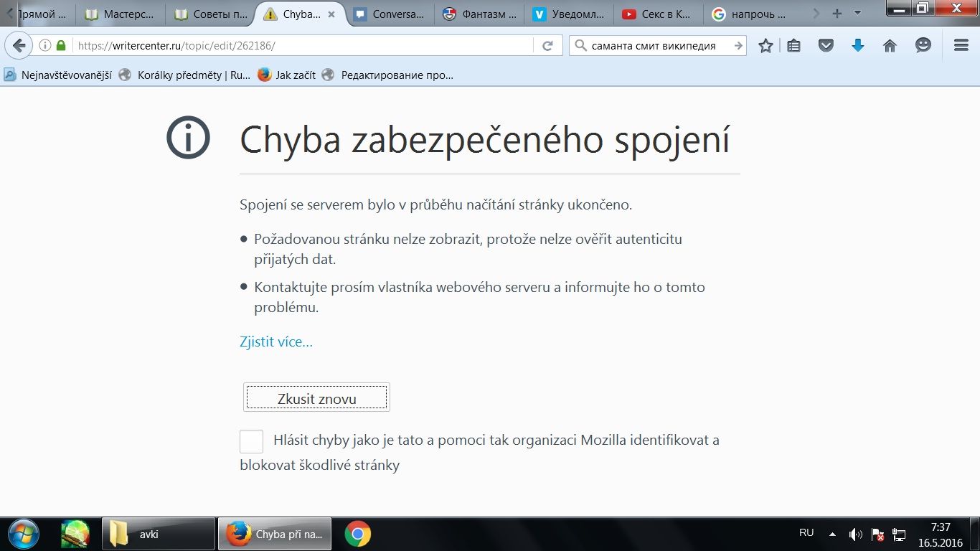Open a new tab with plus button

pyautogui.click(x=837, y=14)
